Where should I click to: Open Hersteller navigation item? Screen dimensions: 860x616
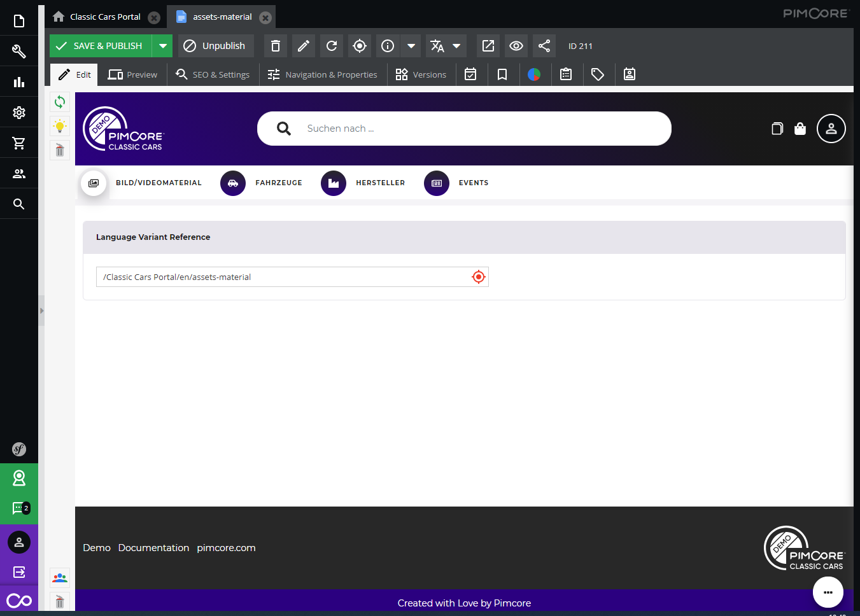[x=363, y=183]
